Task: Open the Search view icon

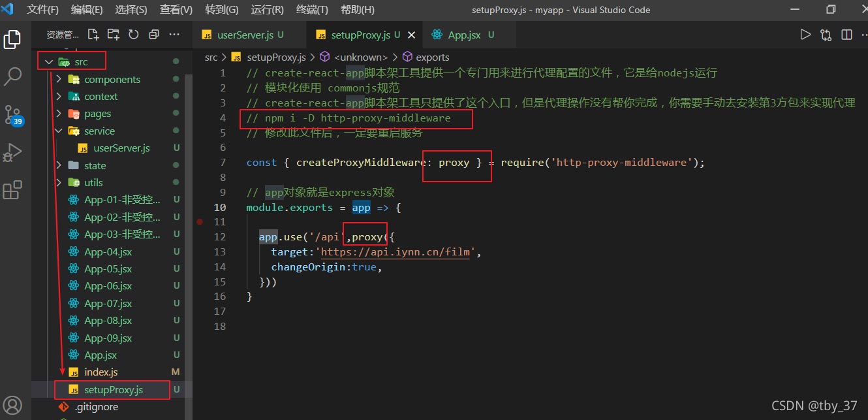Action: pos(13,76)
